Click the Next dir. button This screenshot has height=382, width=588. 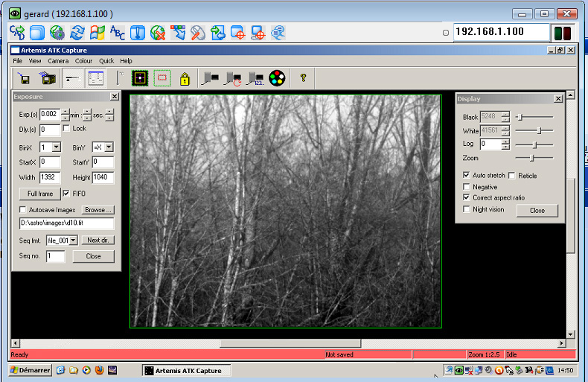(x=98, y=241)
